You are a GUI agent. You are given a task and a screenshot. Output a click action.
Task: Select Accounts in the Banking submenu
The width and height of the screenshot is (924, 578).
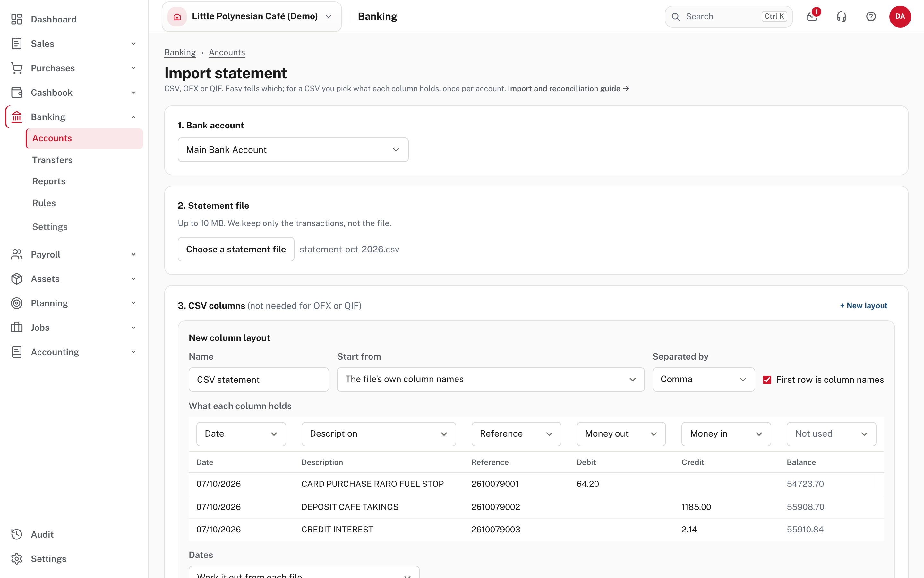click(x=84, y=138)
